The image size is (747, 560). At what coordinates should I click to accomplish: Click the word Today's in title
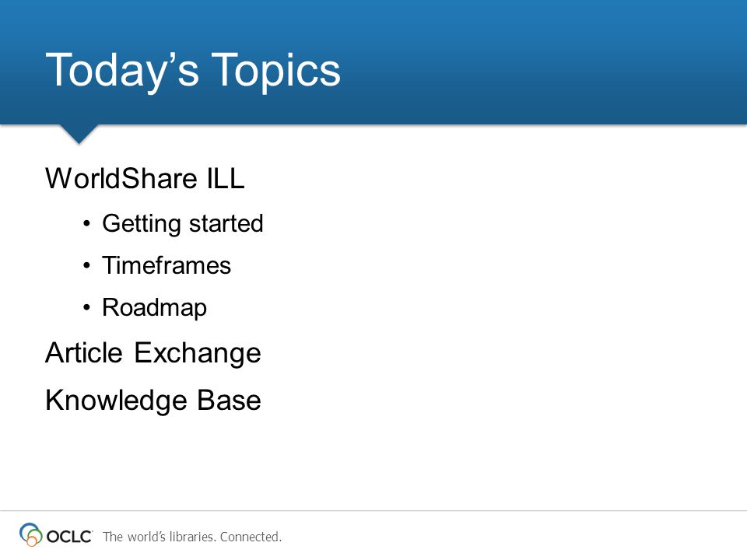pyautogui.click(x=122, y=71)
